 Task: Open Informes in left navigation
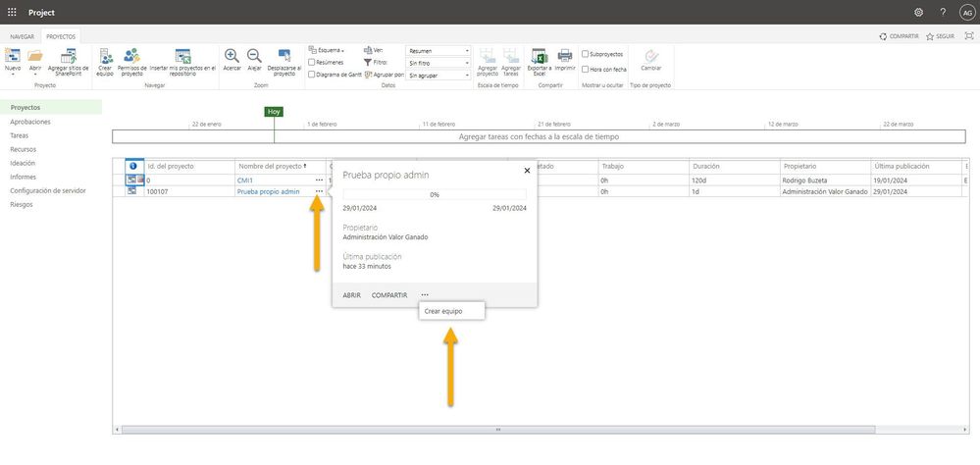(x=23, y=177)
